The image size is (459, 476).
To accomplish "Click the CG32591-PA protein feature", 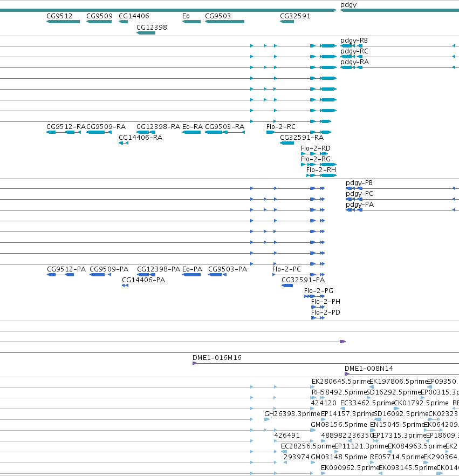I will [287, 285].
